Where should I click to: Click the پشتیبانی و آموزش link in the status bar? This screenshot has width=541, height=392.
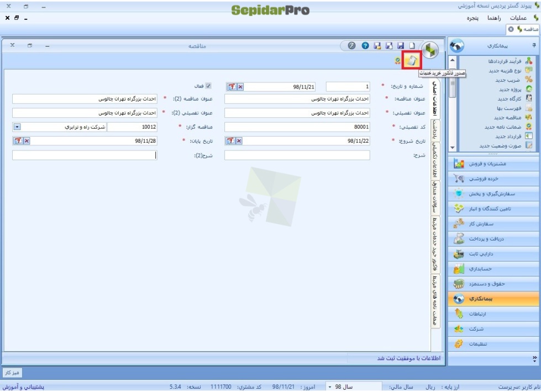(x=23, y=387)
